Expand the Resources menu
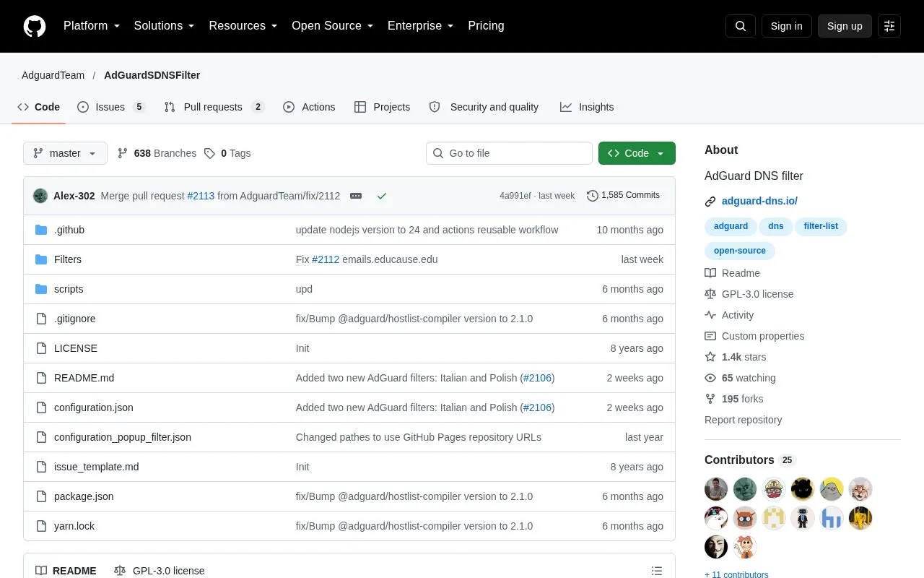Viewport: 924px width, 578px height. pyautogui.click(x=243, y=26)
